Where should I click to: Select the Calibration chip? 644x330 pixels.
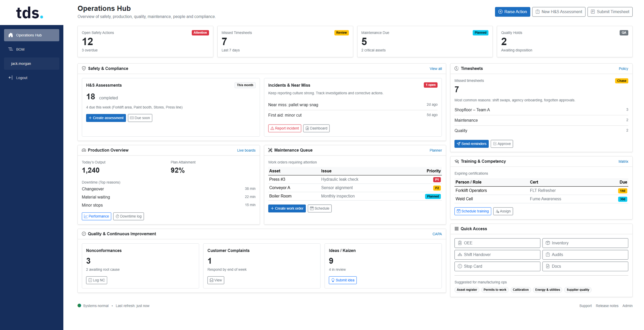tap(520, 290)
